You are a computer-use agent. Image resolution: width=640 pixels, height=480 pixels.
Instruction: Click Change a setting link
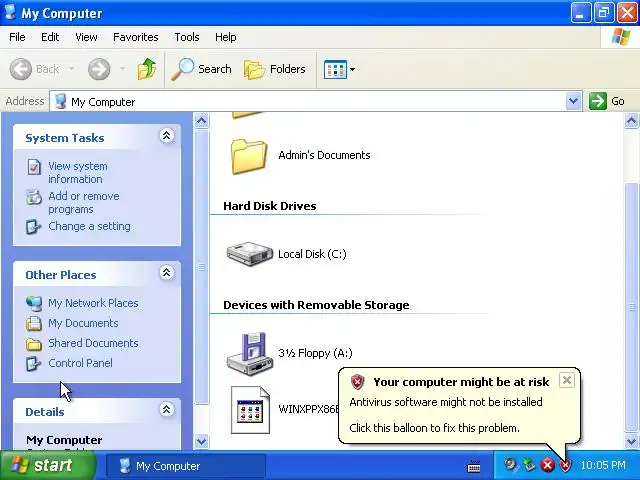coord(89,226)
